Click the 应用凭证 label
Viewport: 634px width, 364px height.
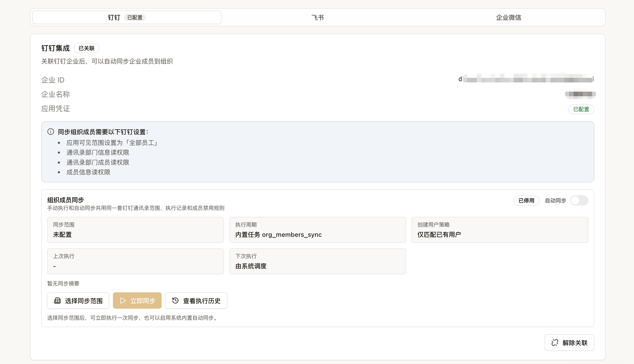point(56,109)
